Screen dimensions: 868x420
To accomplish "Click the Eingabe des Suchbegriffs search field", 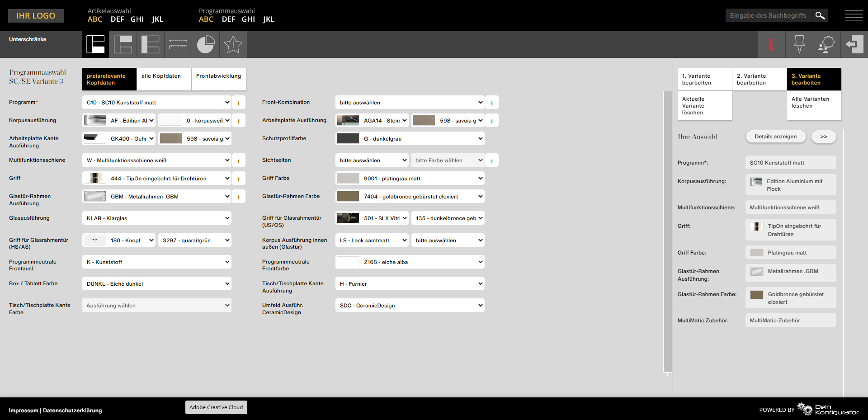I will tap(768, 15).
